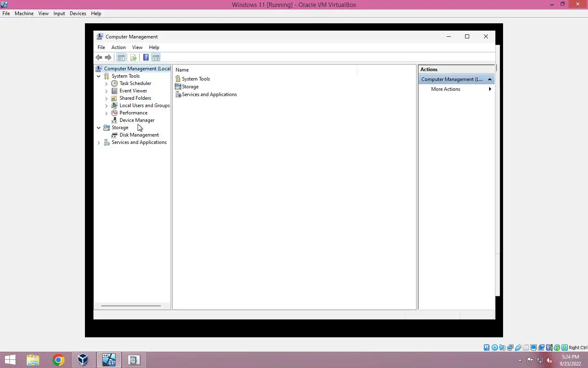Click the Actions pane header

click(x=457, y=70)
